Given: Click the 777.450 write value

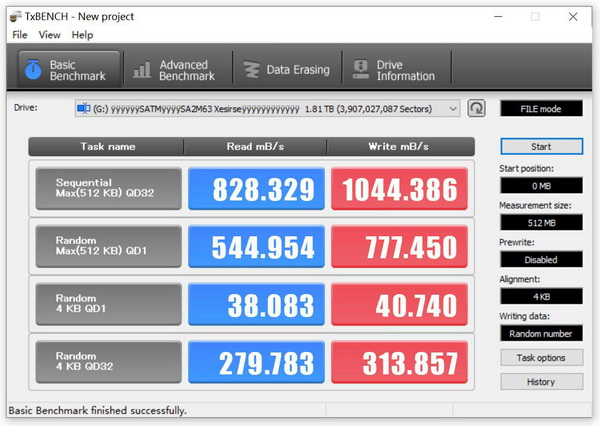Looking at the screenshot, I should [399, 246].
